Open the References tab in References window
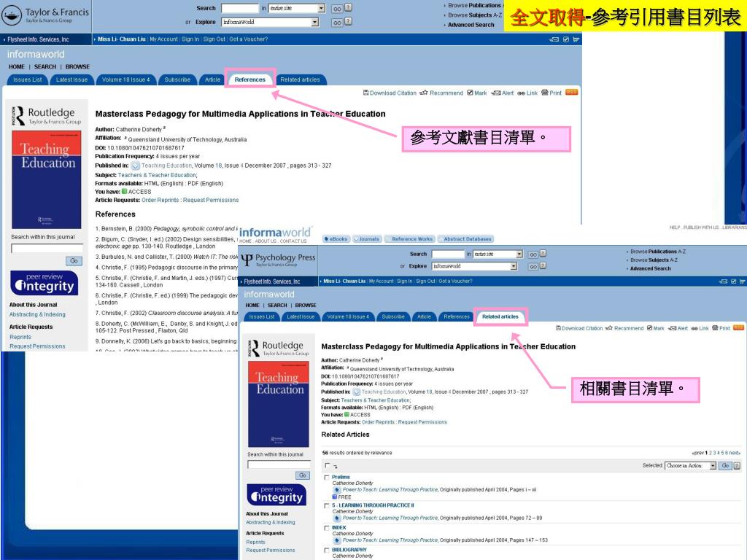 click(250, 79)
